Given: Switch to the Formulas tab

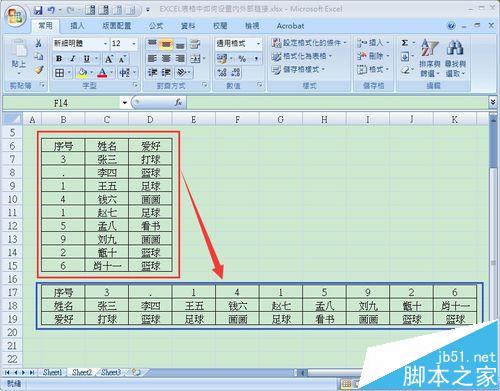Looking at the screenshot, I should (x=156, y=26).
